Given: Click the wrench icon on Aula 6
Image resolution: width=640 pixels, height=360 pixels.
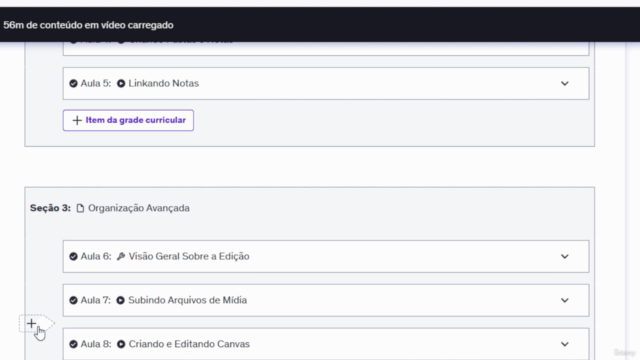Looking at the screenshot, I should (x=121, y=256).
